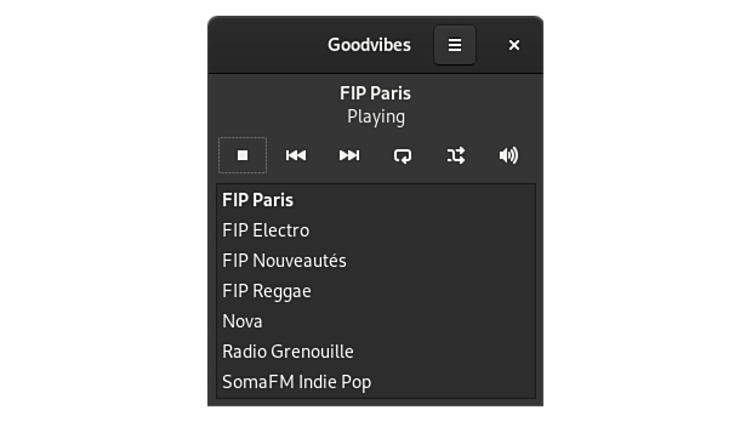Toggle repeat mode
Screen dimensions: 752x423
tap(403, 155)
